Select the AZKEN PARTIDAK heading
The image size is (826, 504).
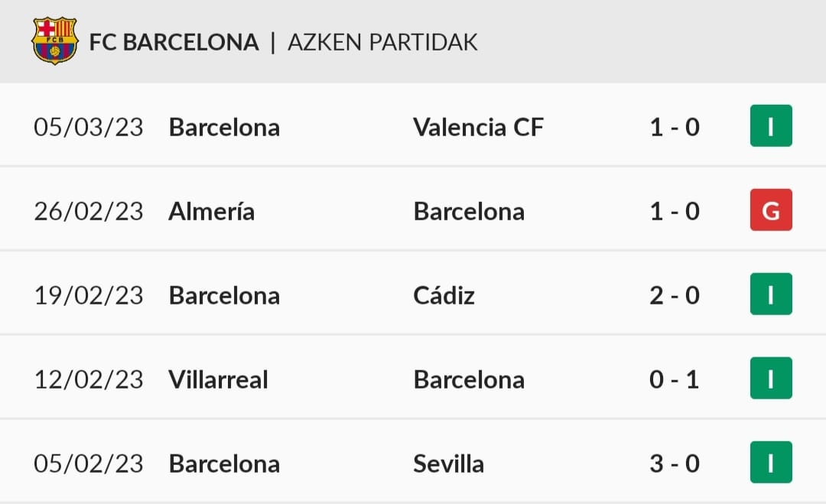382,42
